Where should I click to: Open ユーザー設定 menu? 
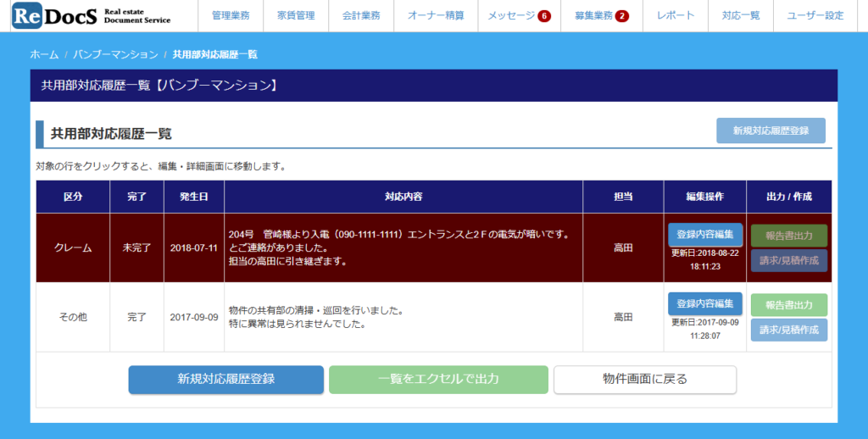coord(815,16)
